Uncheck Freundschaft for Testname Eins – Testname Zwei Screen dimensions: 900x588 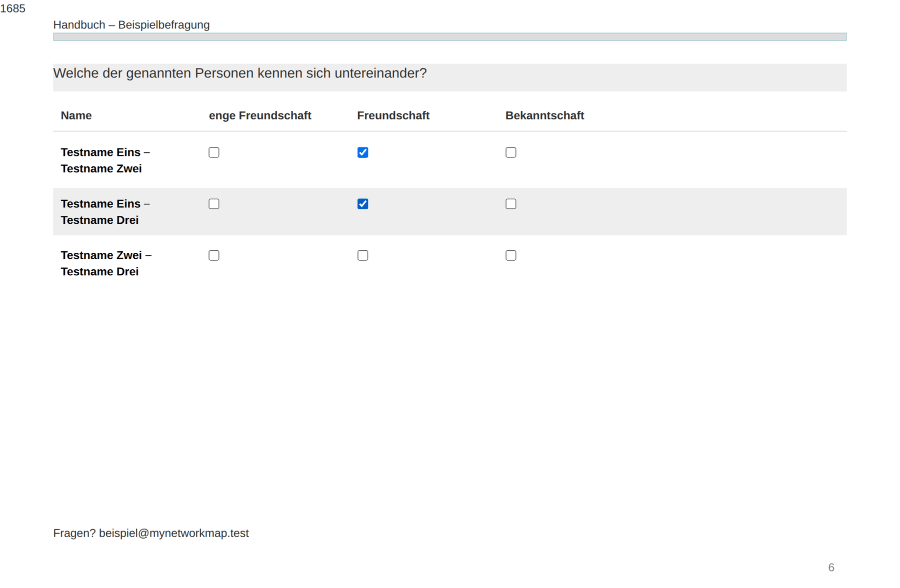363,152
